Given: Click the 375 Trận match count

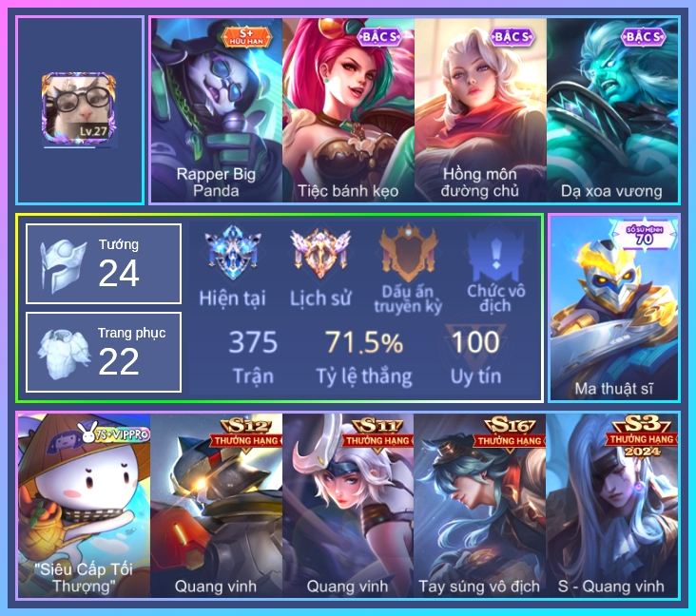Looking at the screenshot, I should click(253, 357).
